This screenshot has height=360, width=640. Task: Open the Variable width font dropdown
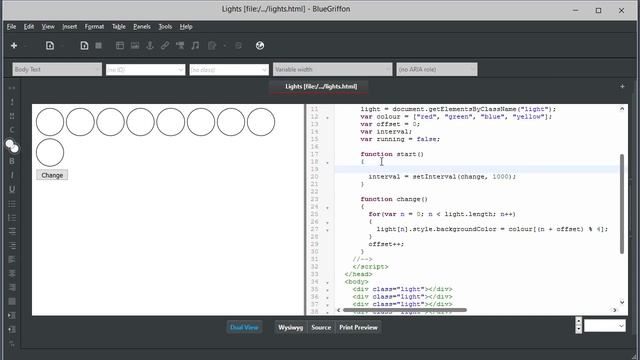coord(332,69)
